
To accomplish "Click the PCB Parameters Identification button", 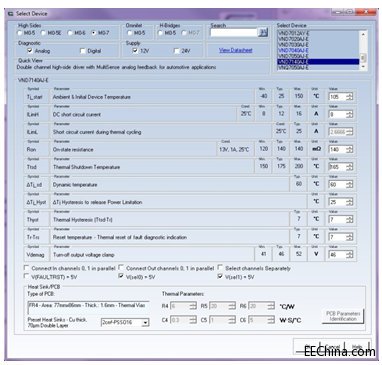I will pos(343,316).
